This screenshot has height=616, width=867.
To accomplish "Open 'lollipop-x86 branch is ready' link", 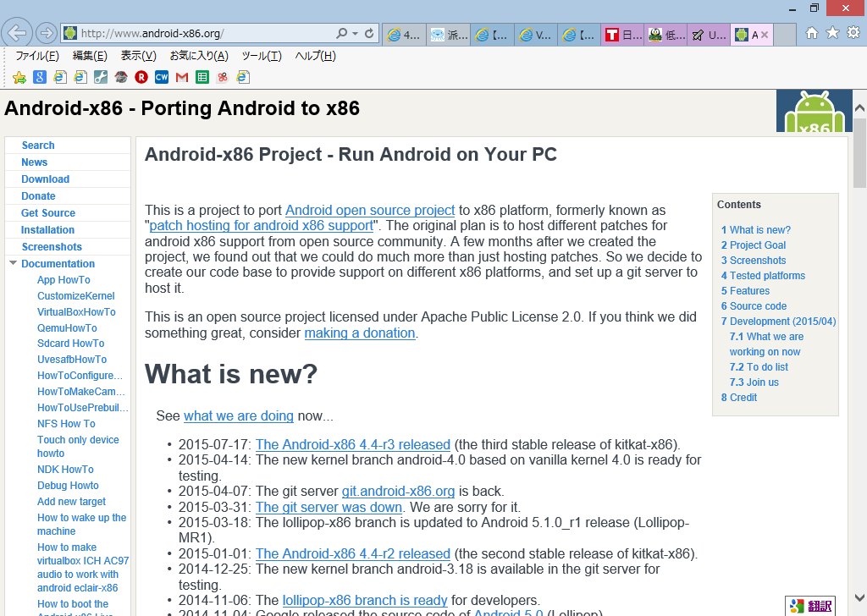I will [x=365, y=600].
